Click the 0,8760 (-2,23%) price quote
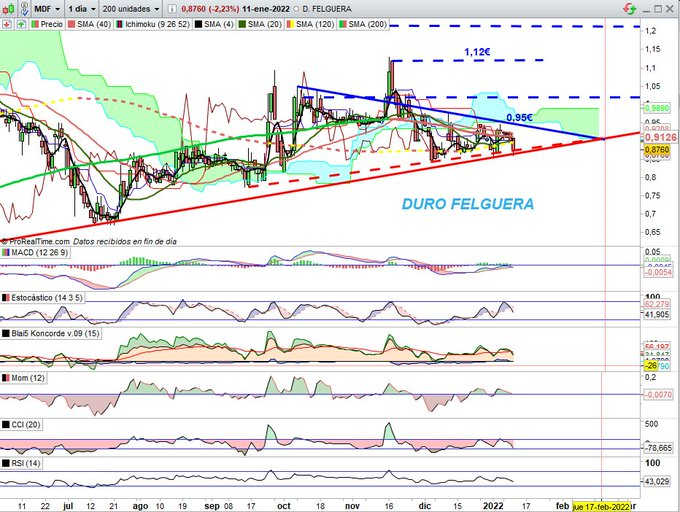This screenshot has width=680, height=512. tap(210, 9)
